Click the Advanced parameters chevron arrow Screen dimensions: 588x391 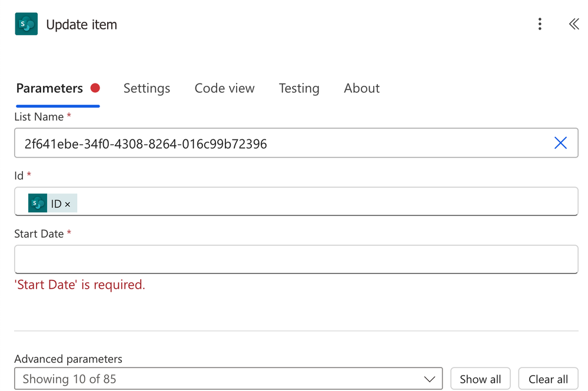tap(429, 379)
